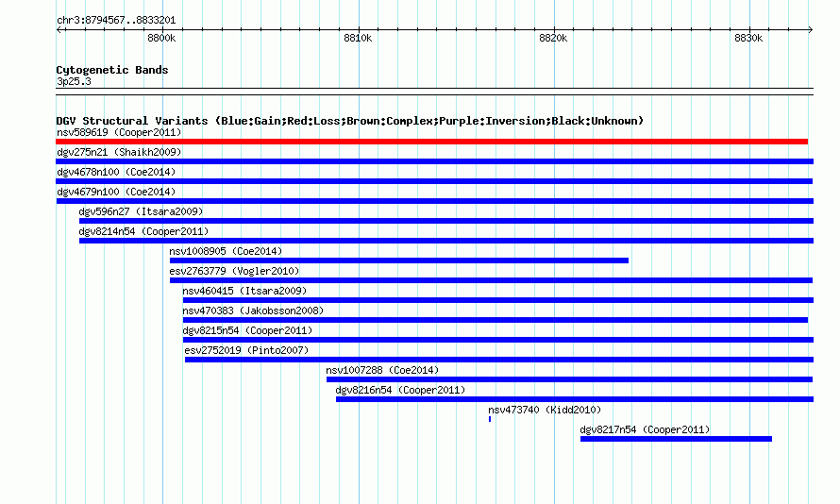The width and height of the screenshot is (840, 504).
Task: Click the ruler's right arrow end
Action: [811, 29]
